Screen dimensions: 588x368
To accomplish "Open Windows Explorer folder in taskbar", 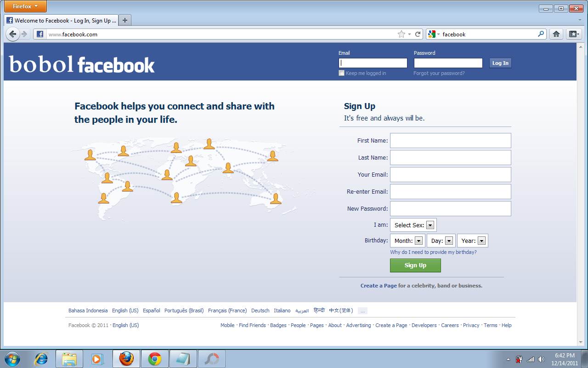I will tap(69, 359).
